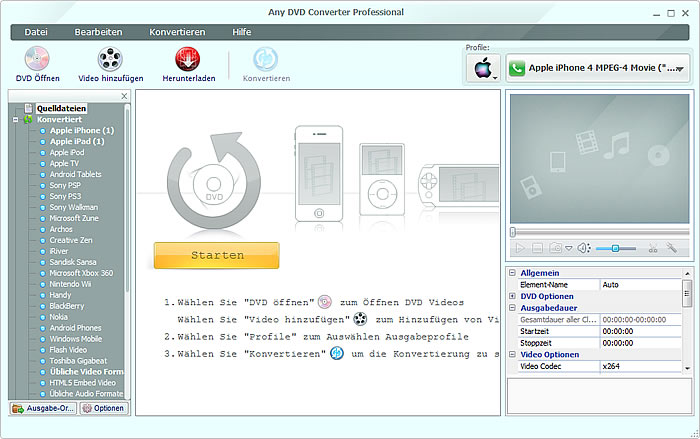Mute audio with the speaker icon
The height and width of the screenshot is (439, 700).
tap(583, 248)
